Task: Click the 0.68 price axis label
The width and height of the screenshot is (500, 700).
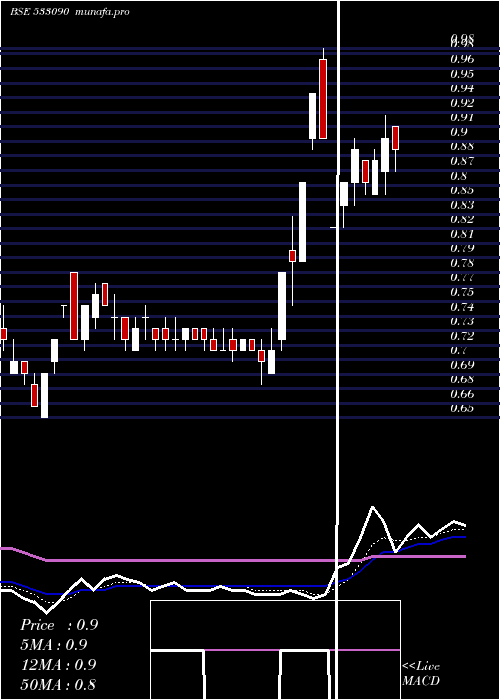Action: [x=462, y=379]
